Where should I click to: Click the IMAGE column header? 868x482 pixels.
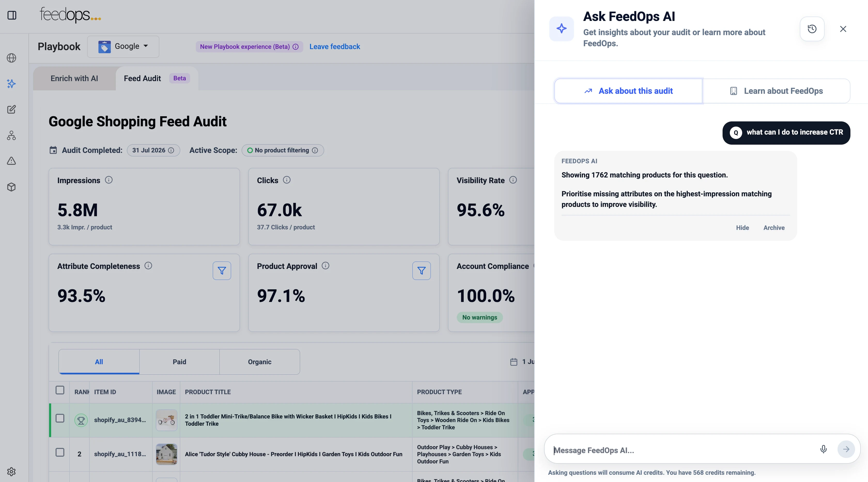click(x=166, y=392)
